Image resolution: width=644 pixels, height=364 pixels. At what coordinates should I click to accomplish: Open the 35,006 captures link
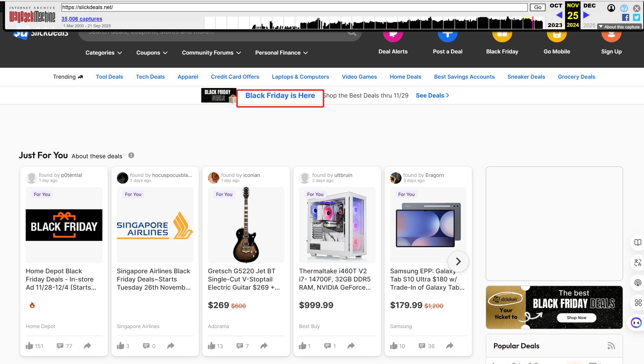pyautogui.click(x=82, y=19)
